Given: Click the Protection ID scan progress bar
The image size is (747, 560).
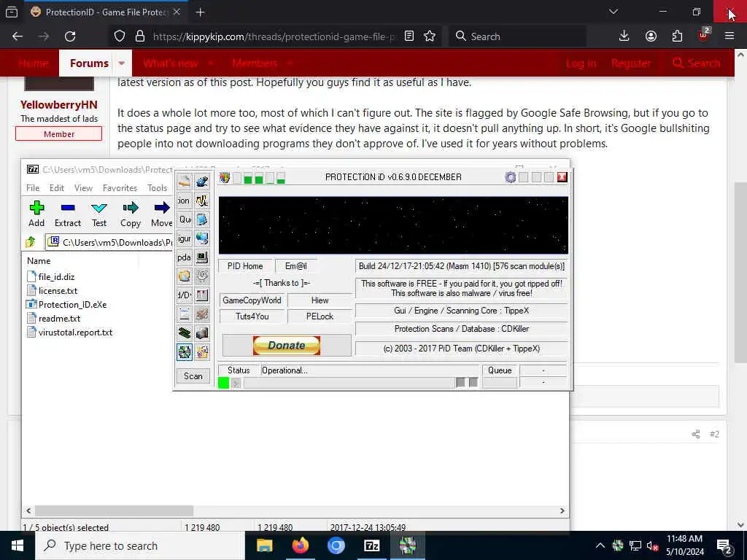Looking at the screenshot, I should [x=349, y=382].
